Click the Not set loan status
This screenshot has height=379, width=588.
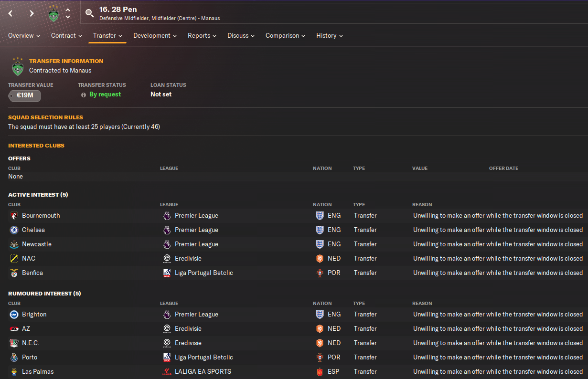click(x=161, y=95)
